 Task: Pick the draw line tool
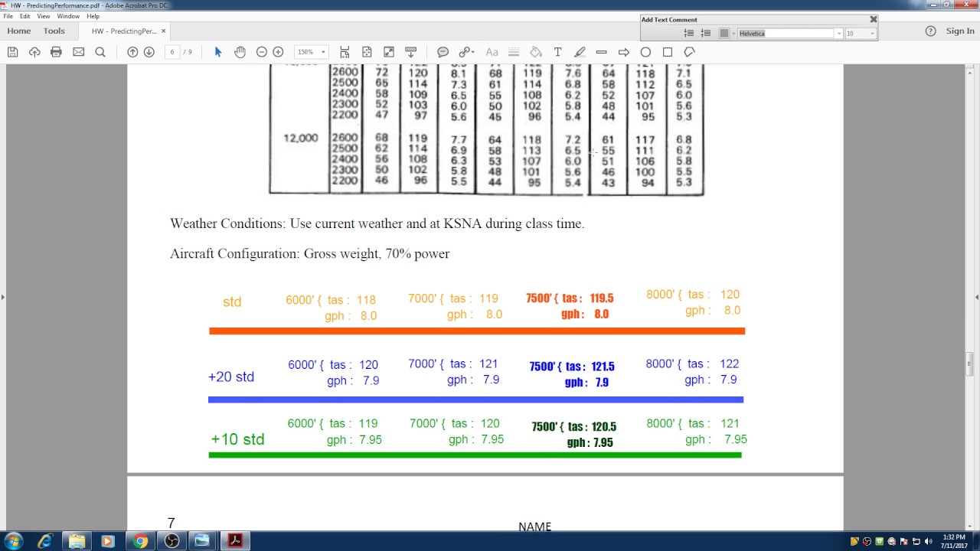602,52
